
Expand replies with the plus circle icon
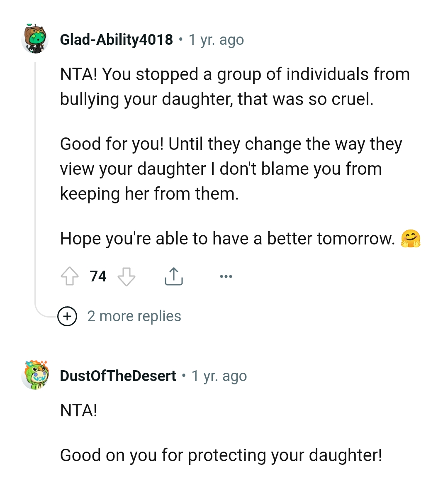pos(67,317)
